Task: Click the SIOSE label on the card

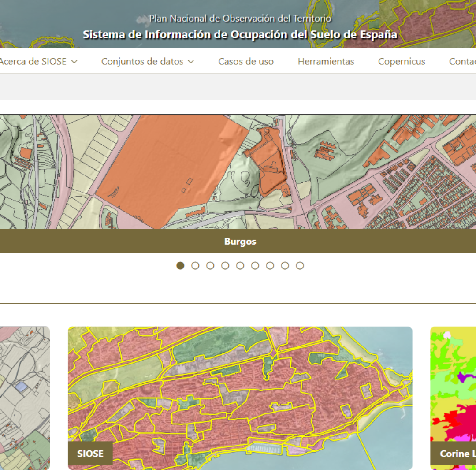Action: [x=90, y=454]
